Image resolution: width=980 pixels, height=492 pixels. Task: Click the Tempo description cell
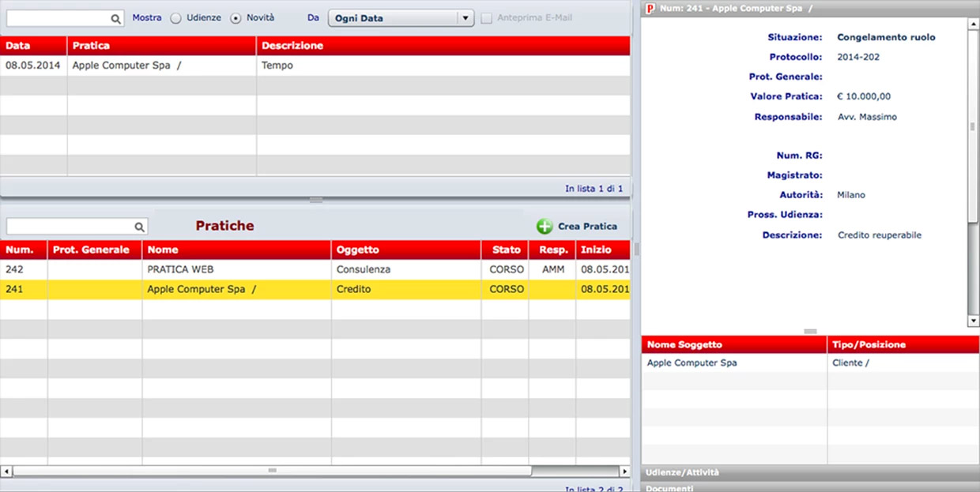pos(277,66)
